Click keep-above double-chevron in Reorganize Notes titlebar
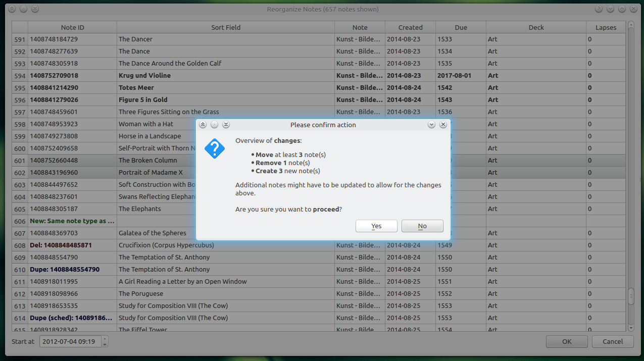Screen dimensions: 644x361 coord(12,9)
